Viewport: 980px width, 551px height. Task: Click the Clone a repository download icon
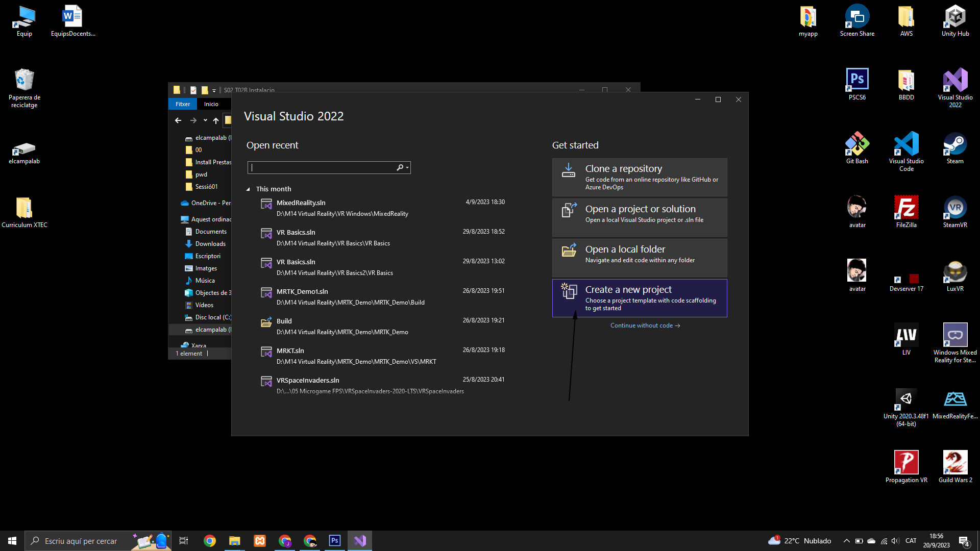coord(568,170)
